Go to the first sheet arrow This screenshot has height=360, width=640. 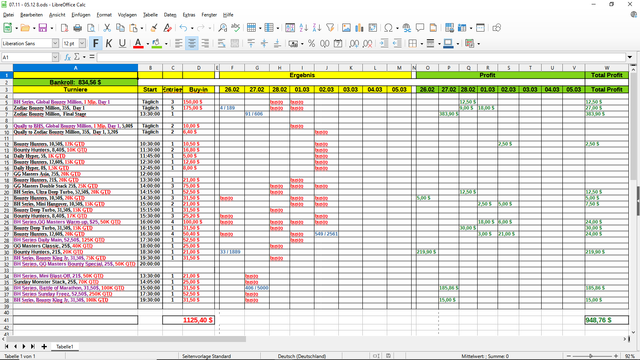tap(7, 347)
